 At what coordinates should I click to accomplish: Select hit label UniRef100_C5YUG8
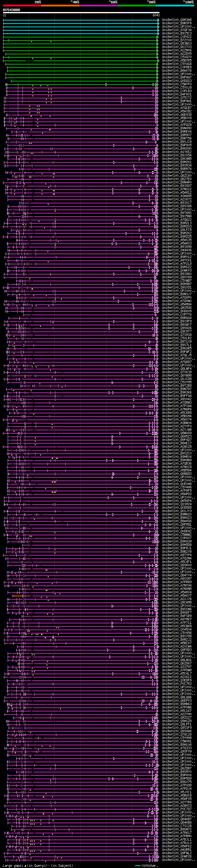click(x=177, y=64)
